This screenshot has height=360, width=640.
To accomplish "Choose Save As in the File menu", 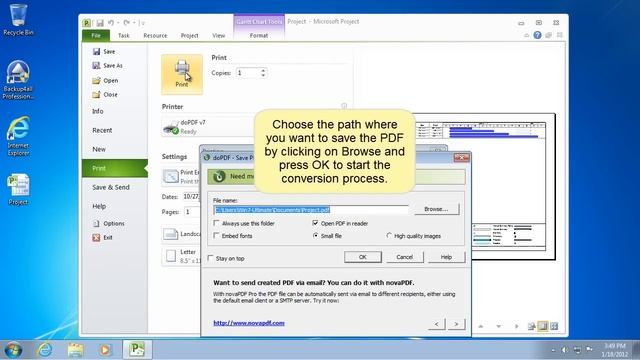I will pyautogui.click(x=107, y=65).
